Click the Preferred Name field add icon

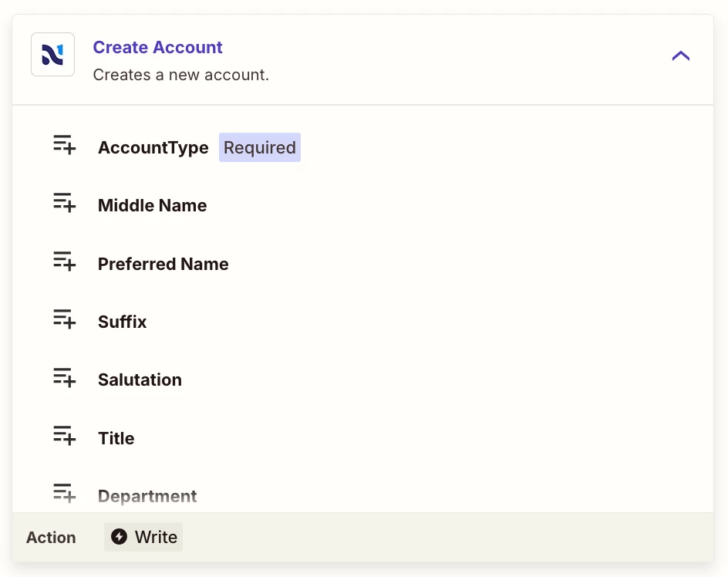[64, 261]
